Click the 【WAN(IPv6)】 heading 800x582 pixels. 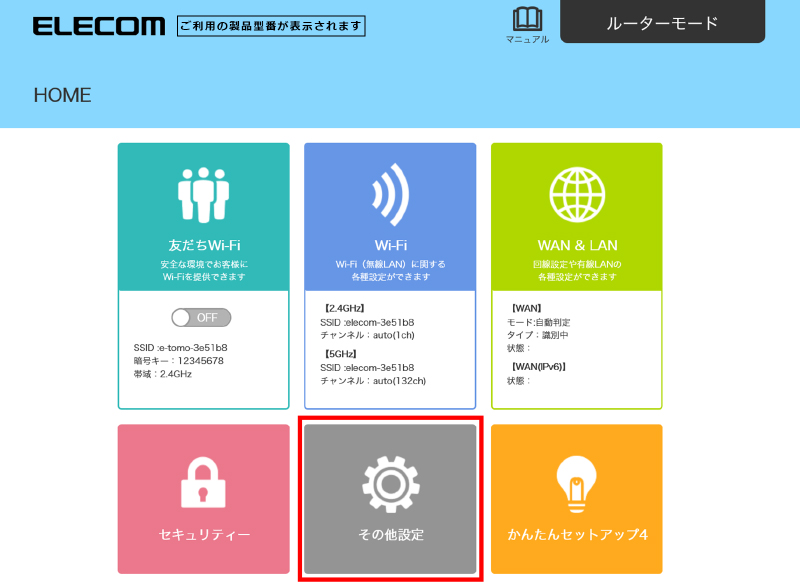click(538, 367)
